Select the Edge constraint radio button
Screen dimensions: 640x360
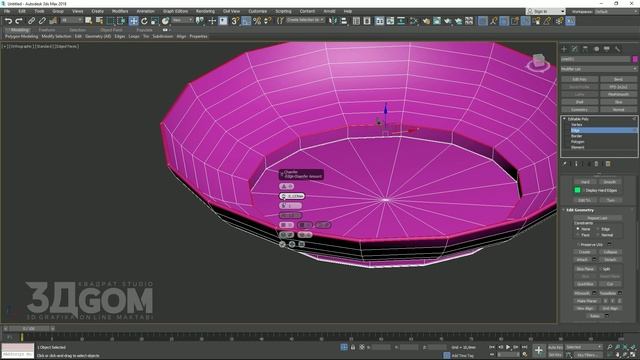click(598, 229)
